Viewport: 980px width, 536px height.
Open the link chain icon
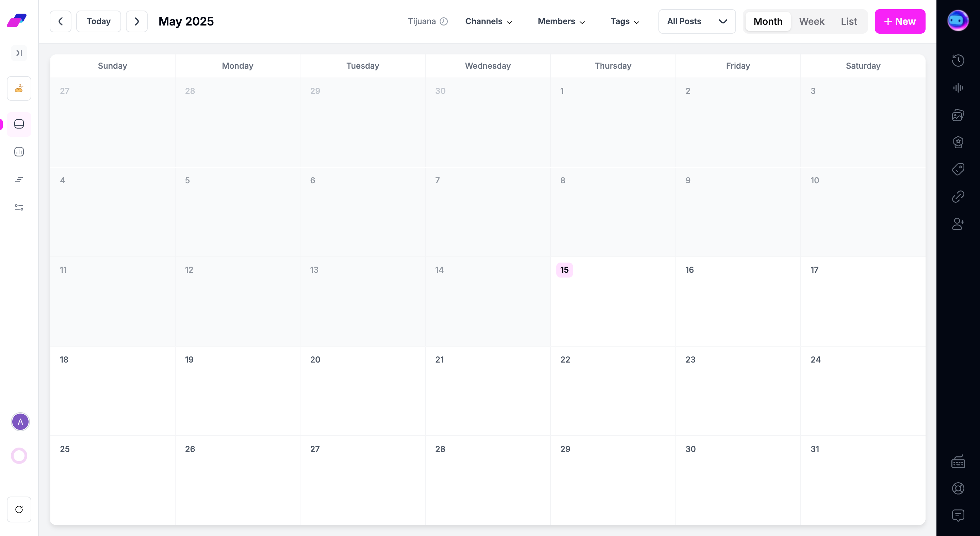pyautogui.click(x=958, y=197)
